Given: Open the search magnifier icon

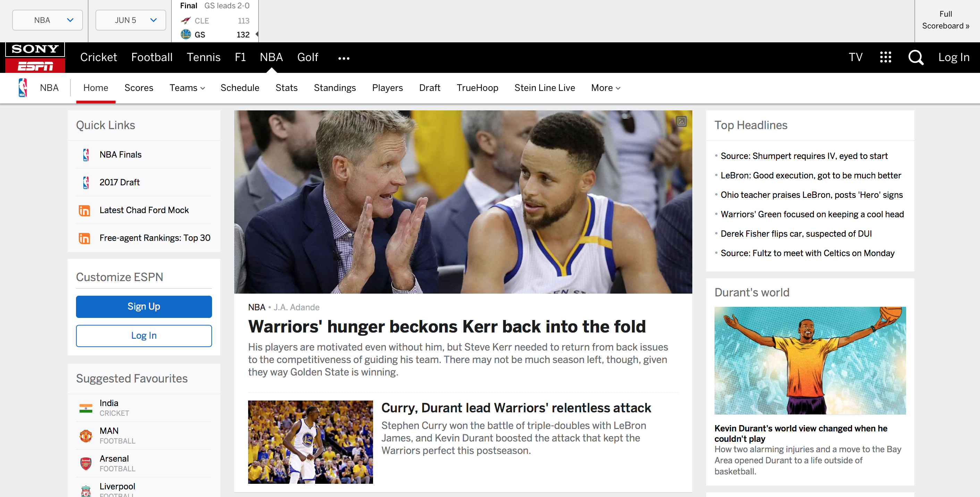Looking at the screenshot, I should click(916, 58).
